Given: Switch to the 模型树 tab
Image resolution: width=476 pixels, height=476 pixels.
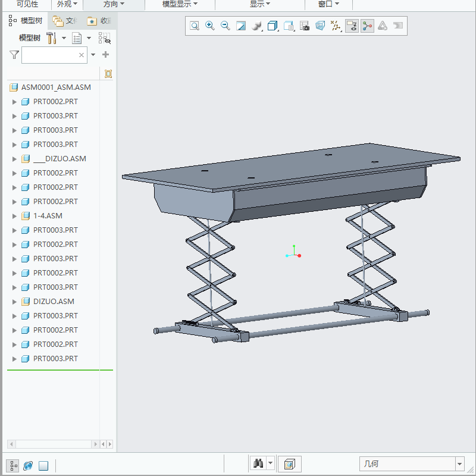Looking at the screenshot, I should [26, 21].
